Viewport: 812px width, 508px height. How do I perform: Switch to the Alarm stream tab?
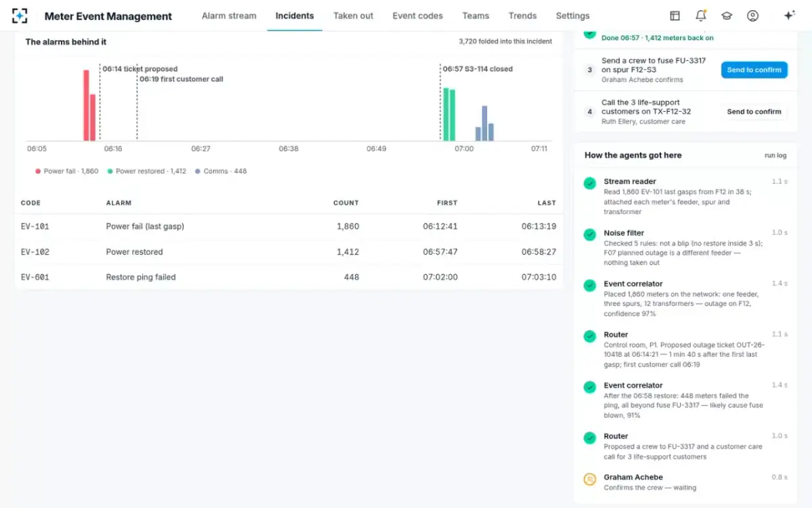pos(229,16)
